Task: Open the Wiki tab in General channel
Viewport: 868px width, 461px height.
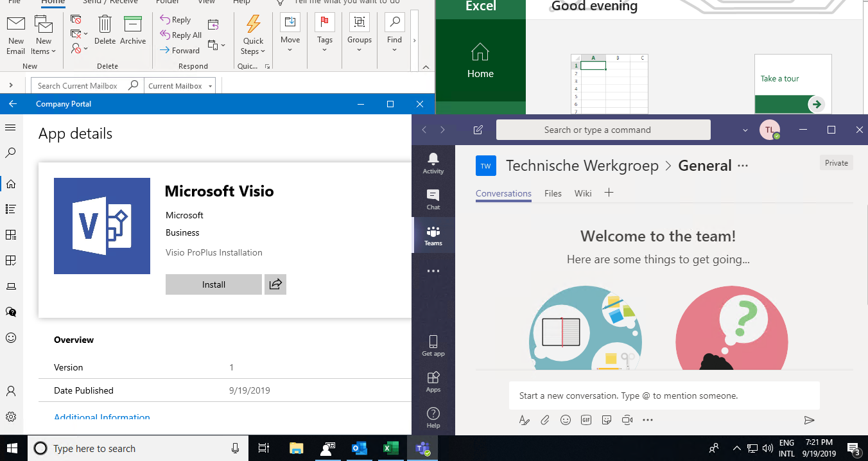Action: coord(583,193)
